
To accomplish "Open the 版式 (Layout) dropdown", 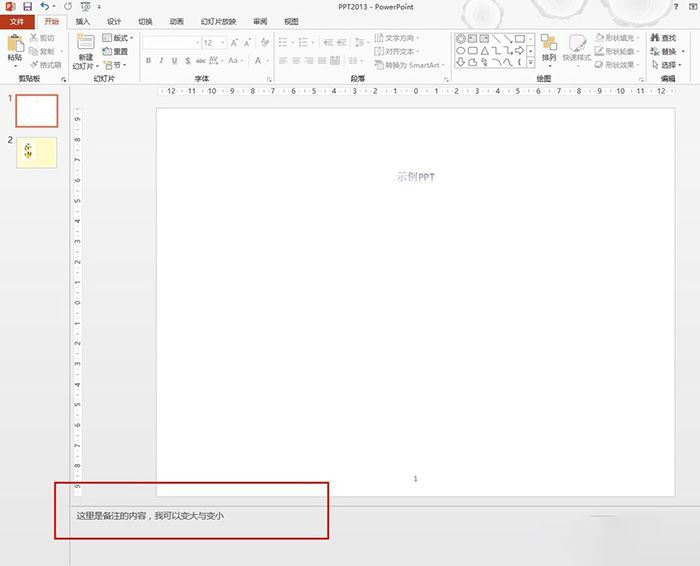I will [117, 38].
